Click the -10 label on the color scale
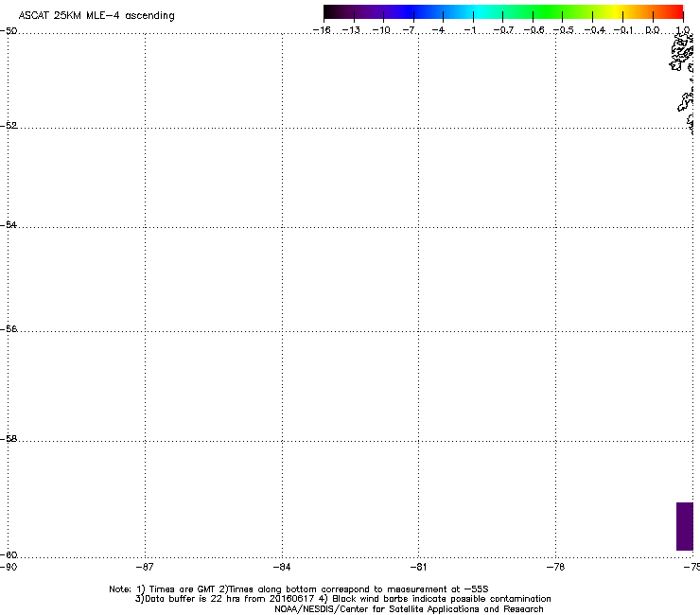700x615 pixels. [x=381, y=30]
